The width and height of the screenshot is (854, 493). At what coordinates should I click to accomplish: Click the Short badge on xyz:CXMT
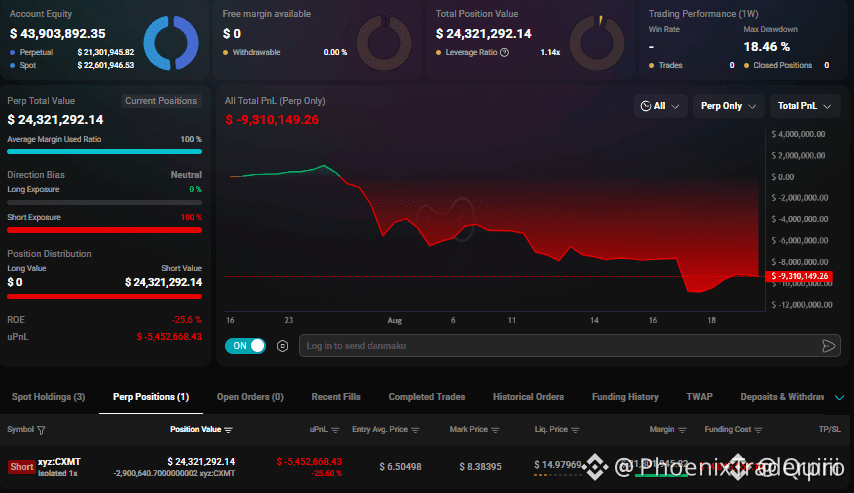(22, 467)
